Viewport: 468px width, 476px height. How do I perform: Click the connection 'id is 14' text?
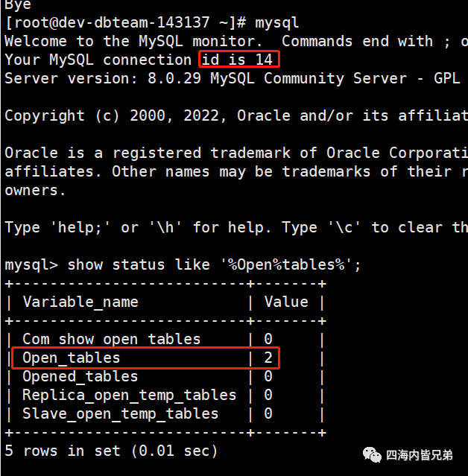pos(237,59)
